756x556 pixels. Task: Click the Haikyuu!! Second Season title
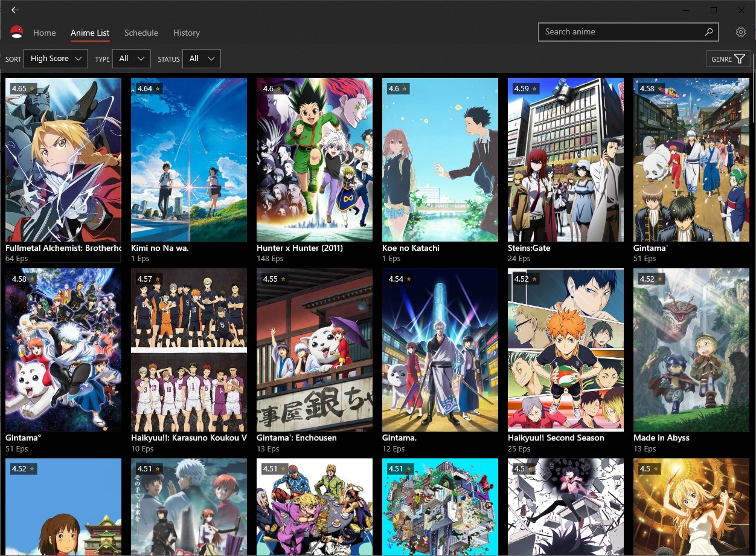pos(556,438)
